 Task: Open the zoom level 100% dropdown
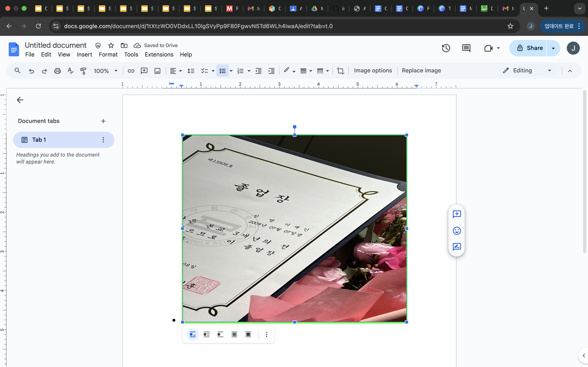point(105,71)
